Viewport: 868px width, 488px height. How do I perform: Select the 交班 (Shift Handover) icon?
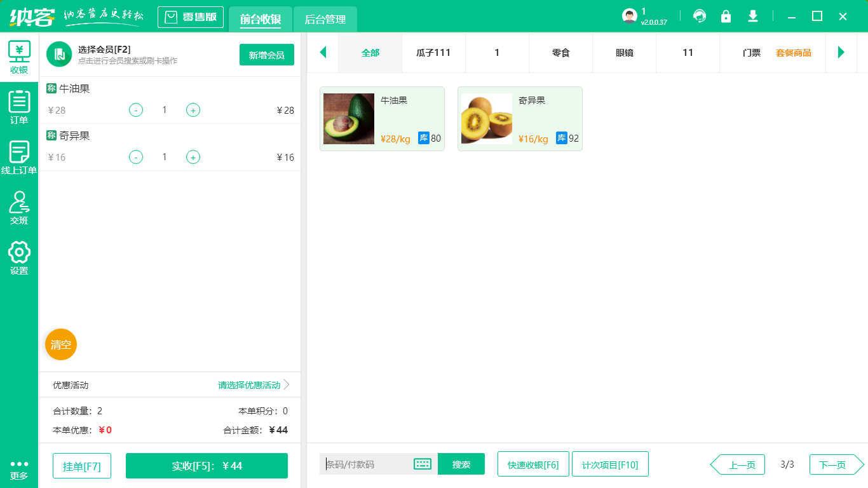point(20,205)
